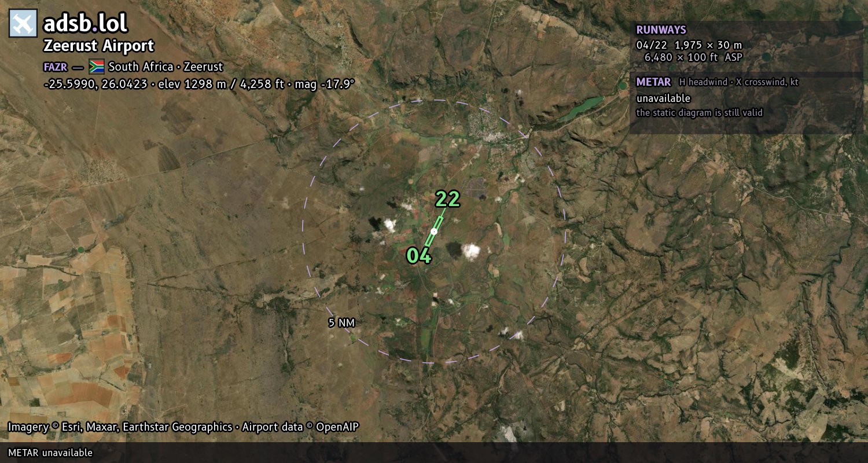
Task: Click the static diagram is still valid note
Action: pyautogui.click(x=699, y=113)
